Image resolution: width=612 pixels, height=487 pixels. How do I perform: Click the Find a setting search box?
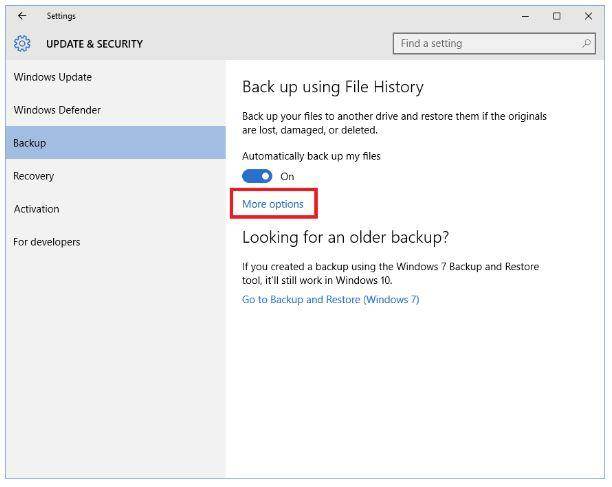tap(494, 43)
